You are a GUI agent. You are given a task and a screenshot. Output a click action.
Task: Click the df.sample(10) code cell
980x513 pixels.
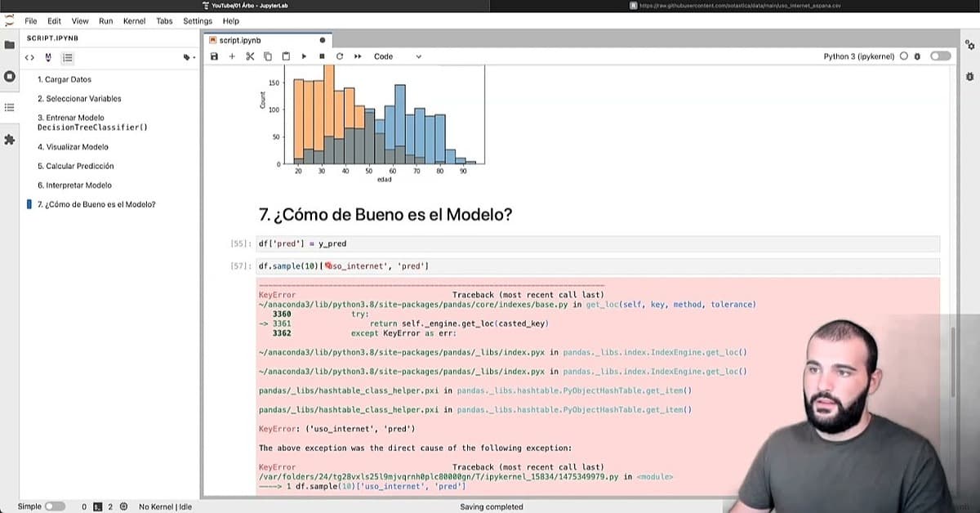click(598, 266)
